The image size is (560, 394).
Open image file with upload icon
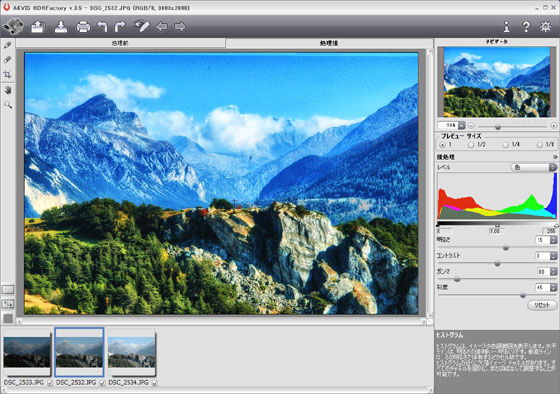point(38,27)
